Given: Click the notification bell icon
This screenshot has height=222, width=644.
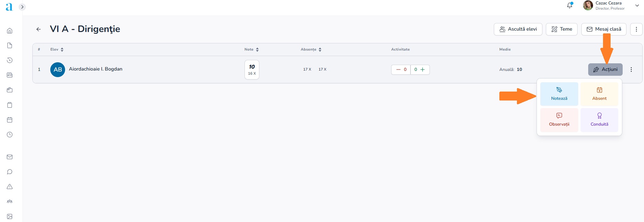Looking at the screenshot, I should coord(570,6).
